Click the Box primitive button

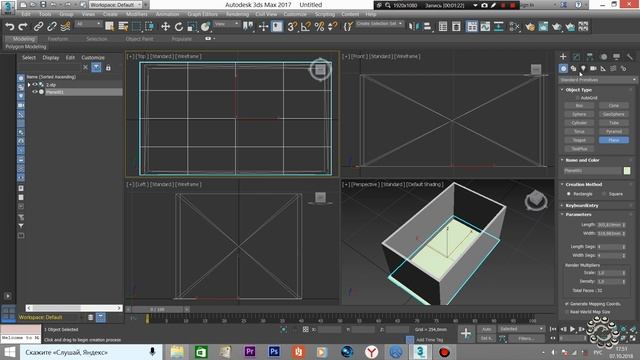579,106
